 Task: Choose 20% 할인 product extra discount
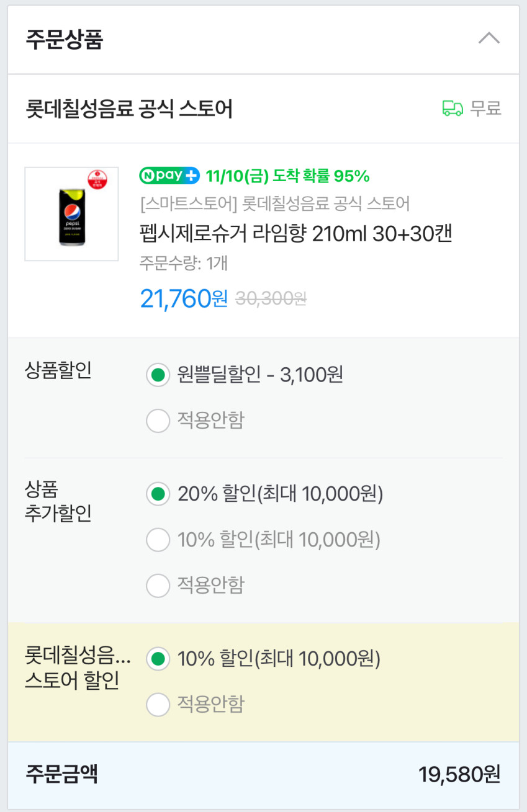click(158, 494)
